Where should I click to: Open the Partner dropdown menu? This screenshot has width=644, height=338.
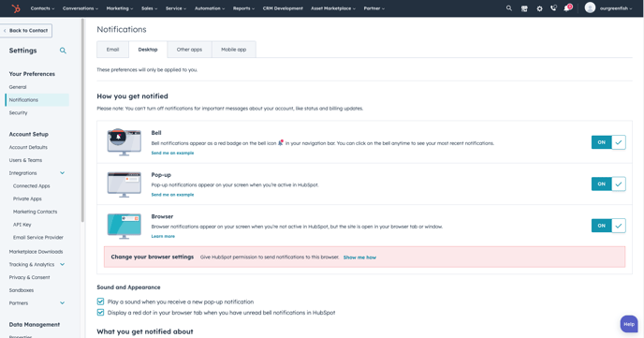point(373,8)
